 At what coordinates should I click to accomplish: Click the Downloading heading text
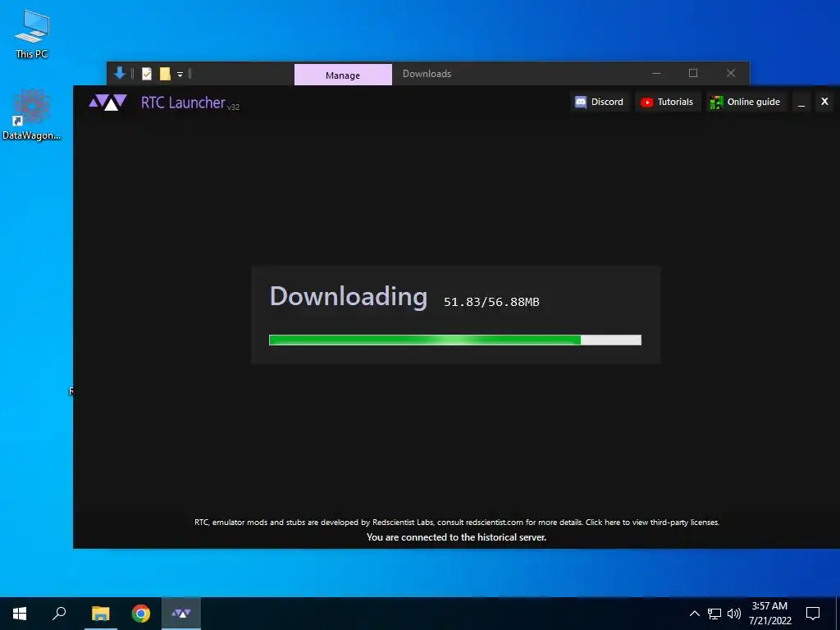point(348,296)
